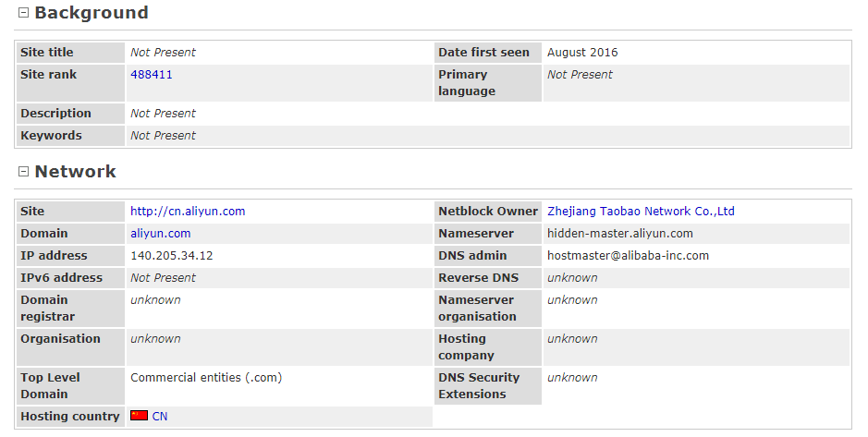Click the 'Netblock Owner' label
Screen dimensions: 868x437
click(x=488, y=212)
